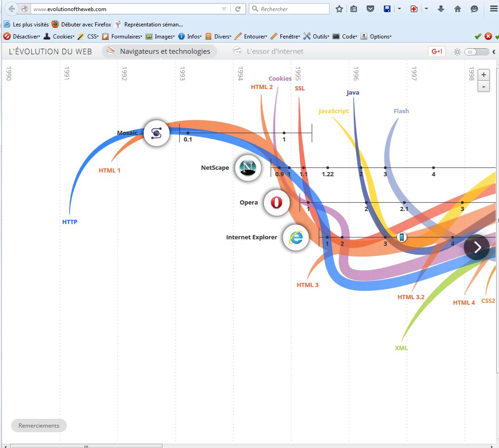Image resolution: width=499 pixels, height=448 pixels.
Task: Switch to Navigateurs et technologies tab
Action: pos(159,51)
